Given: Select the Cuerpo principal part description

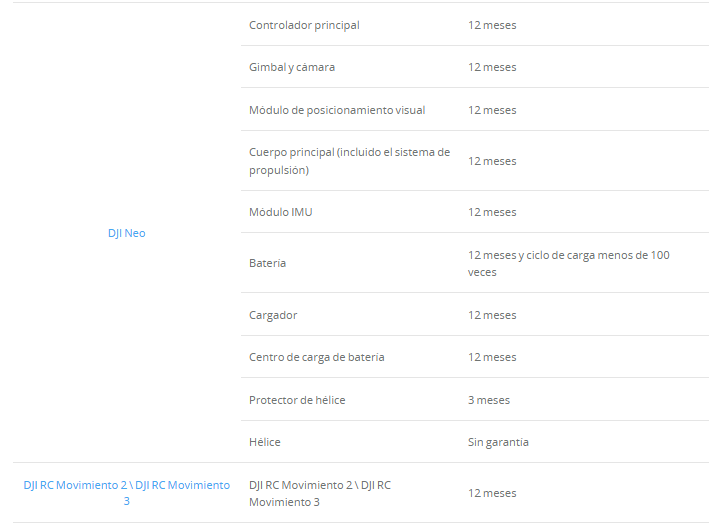Looking at the screenshot, I should point(349,161).
